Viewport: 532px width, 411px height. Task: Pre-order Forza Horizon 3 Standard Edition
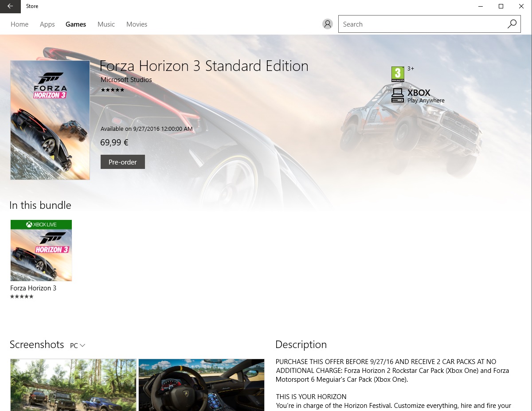(x=123, y=162)
